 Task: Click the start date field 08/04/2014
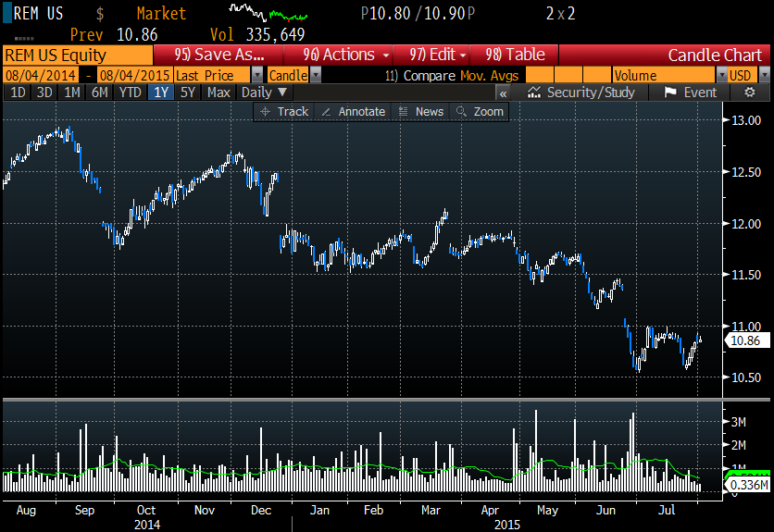(x=40, y=75)
